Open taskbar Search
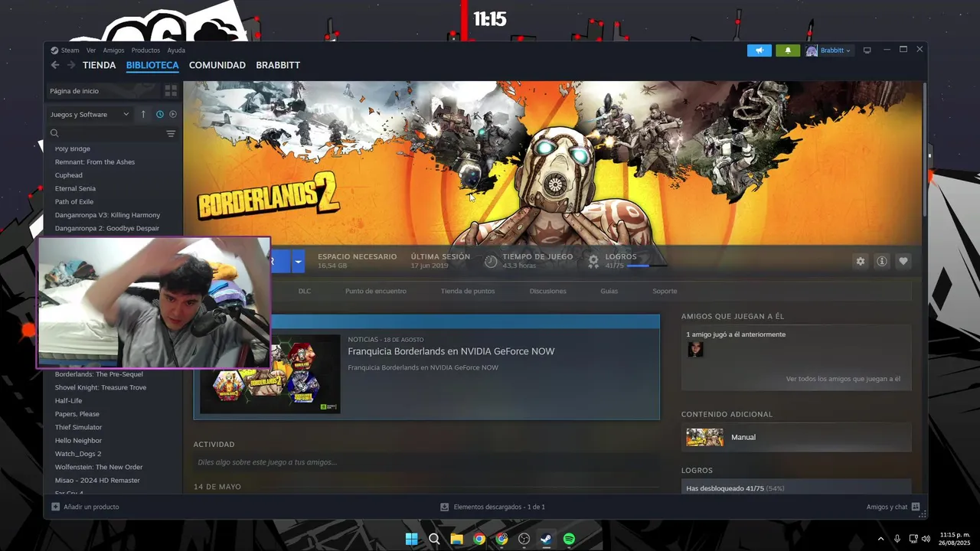The width and height of the screenshot is (980, 551). click(x=434, y=538)
